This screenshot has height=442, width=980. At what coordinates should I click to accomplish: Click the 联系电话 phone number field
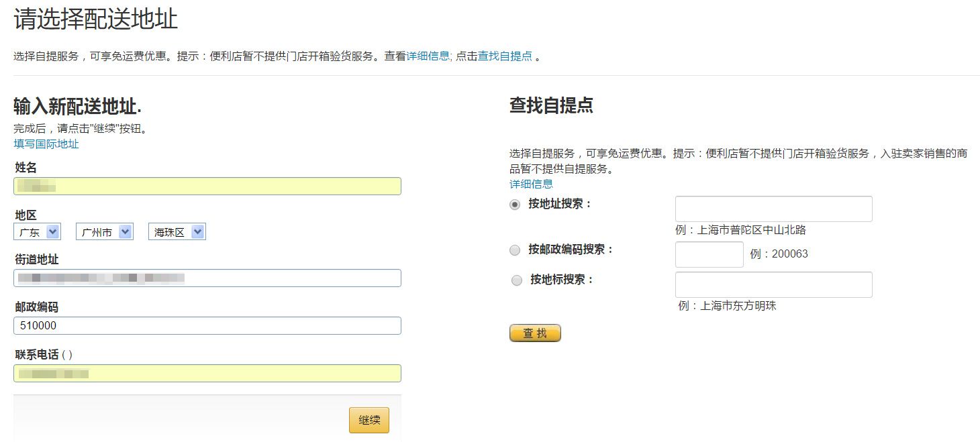pos(207,373)
